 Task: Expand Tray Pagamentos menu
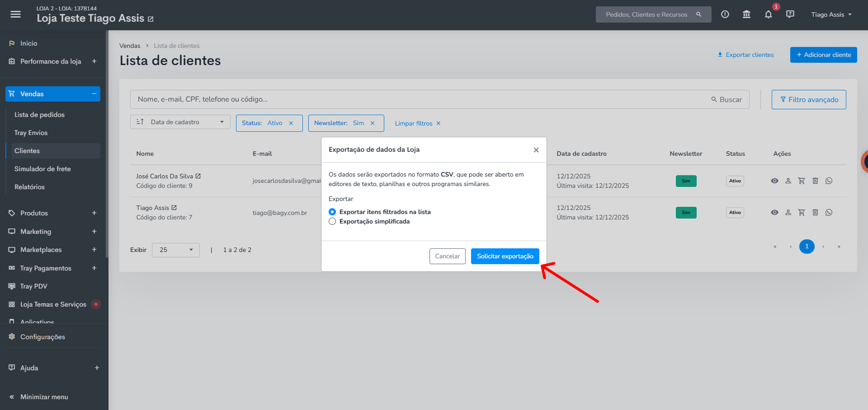tap(94, 268)
